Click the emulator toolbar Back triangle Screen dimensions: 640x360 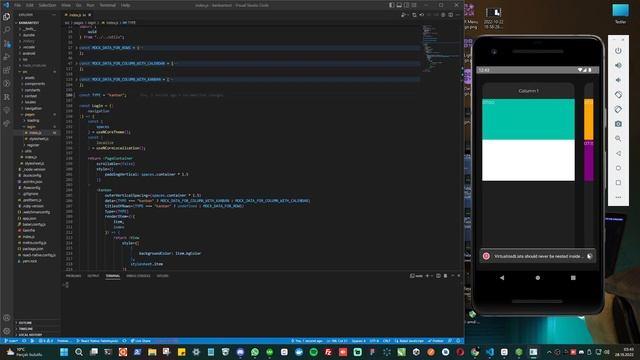[618, 153]
